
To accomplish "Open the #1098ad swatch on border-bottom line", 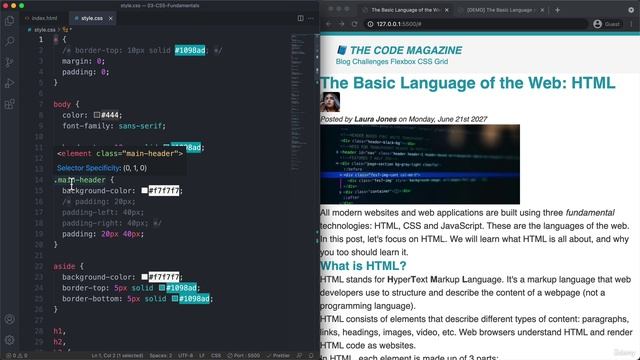I will 175,299.
